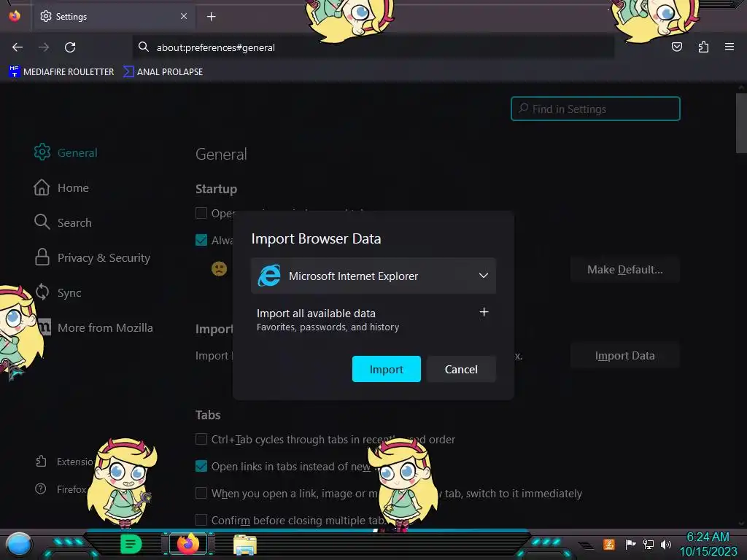The height and width of the screenshot is (560, 747).
Task: Click the Extensions puzzle icon in sidebar
Action: [41, 462]
